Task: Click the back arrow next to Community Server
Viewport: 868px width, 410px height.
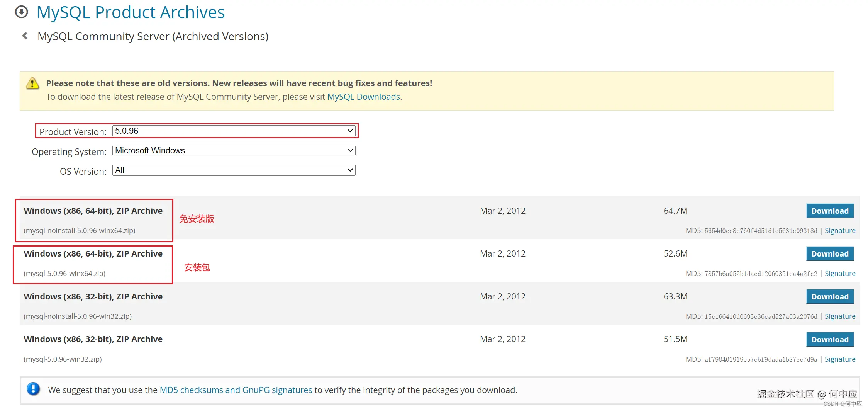Action: click(x=25, y=36)
